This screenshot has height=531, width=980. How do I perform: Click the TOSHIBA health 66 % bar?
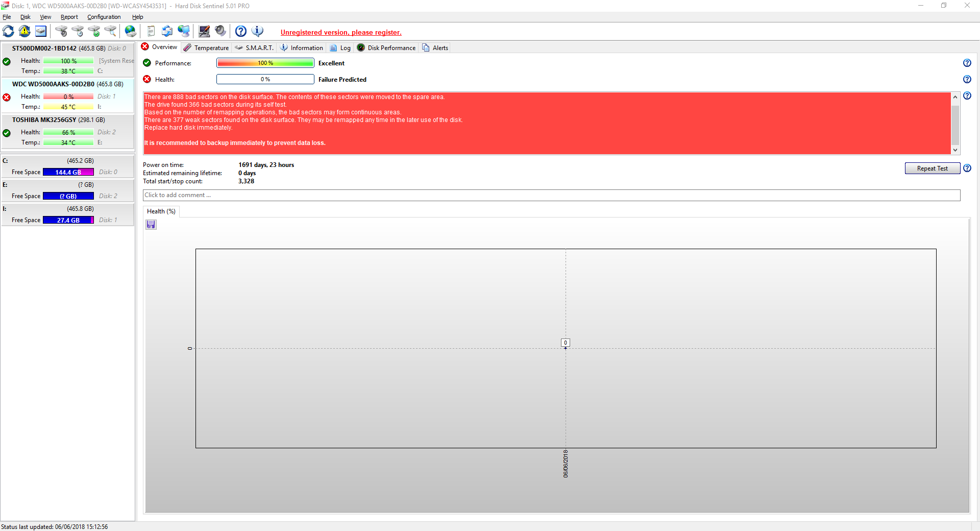click(x=68, y=132)
